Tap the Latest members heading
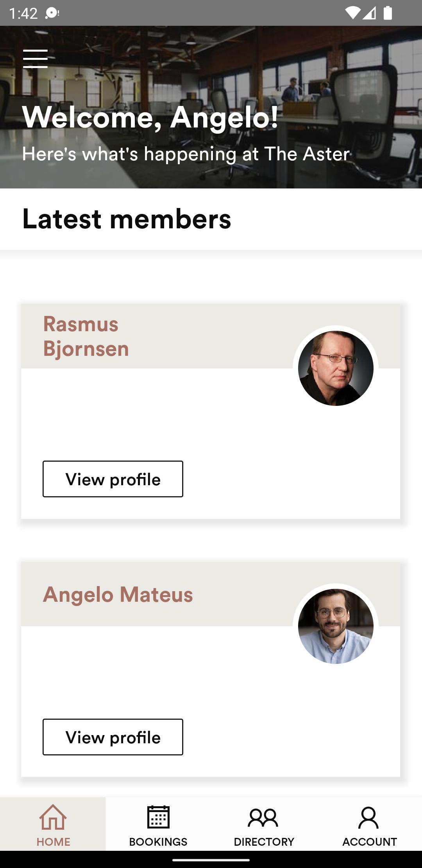Image resolution: width=422 pixels, height=868 pixels. click(127, 219)
